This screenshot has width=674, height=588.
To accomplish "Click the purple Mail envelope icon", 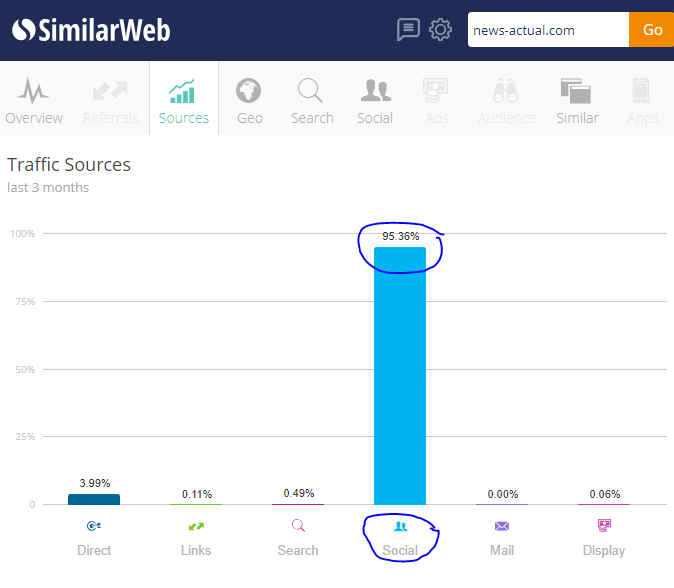I will 502,526.
